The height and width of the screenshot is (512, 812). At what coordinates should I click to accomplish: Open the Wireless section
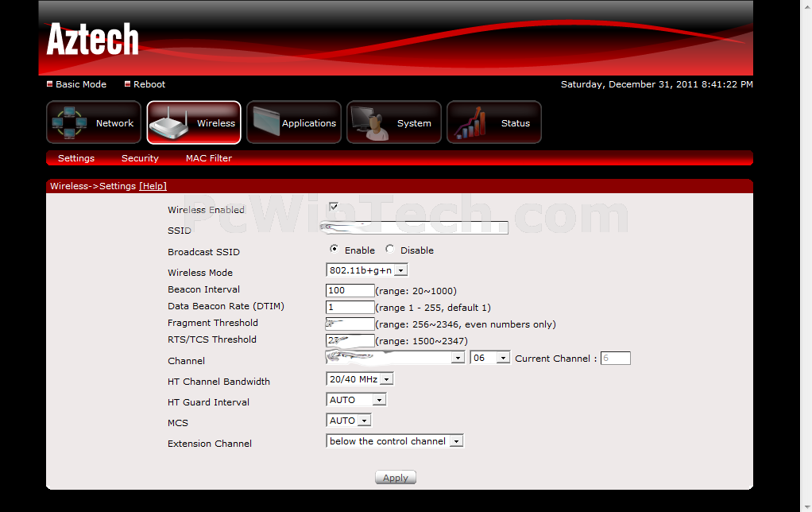click(194, 122)
